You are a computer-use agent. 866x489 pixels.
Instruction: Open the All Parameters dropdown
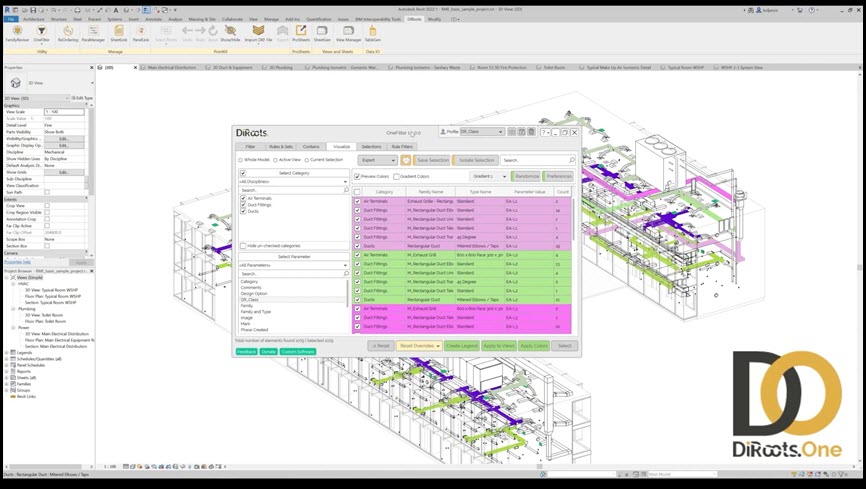(293, 265)
